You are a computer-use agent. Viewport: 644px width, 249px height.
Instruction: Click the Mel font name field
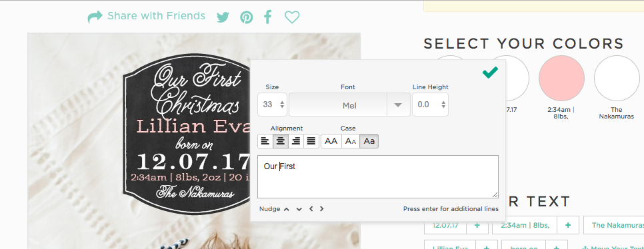(x=338, y=105)
